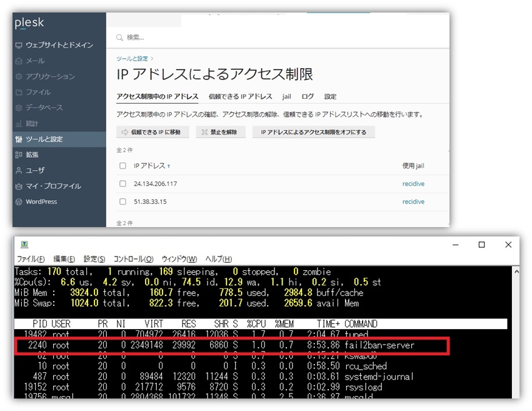
Task: Click 信頼できる IP に移動 button
Action: coord(153,132)
